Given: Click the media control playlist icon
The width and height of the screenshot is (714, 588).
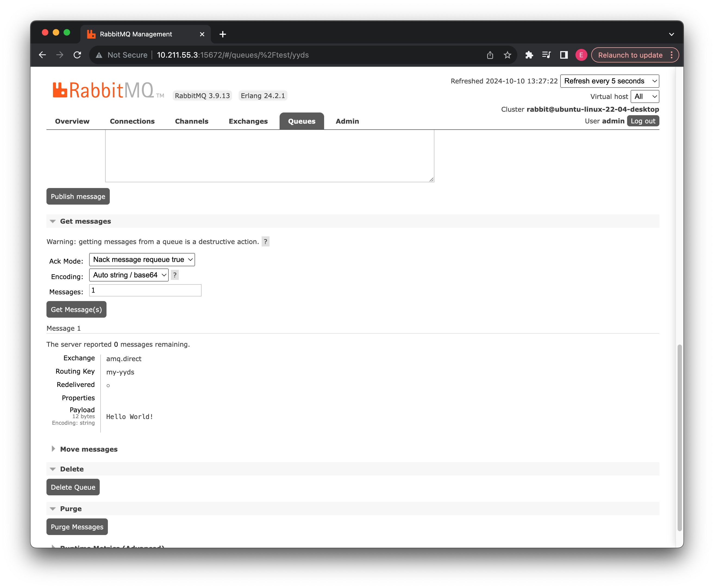Looking at the screenshot, I should pos(546,55).
